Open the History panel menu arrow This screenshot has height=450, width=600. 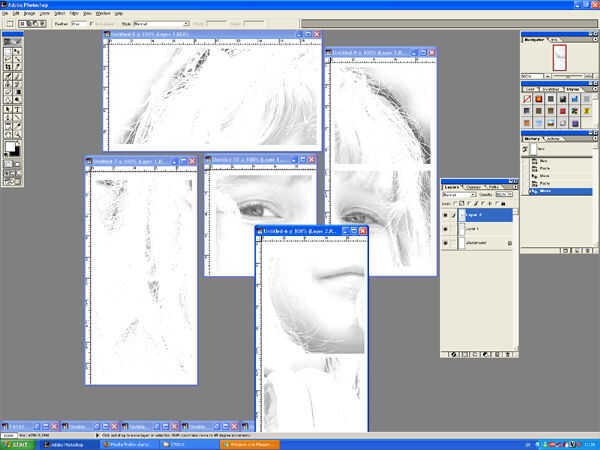[x=595, y=139]
